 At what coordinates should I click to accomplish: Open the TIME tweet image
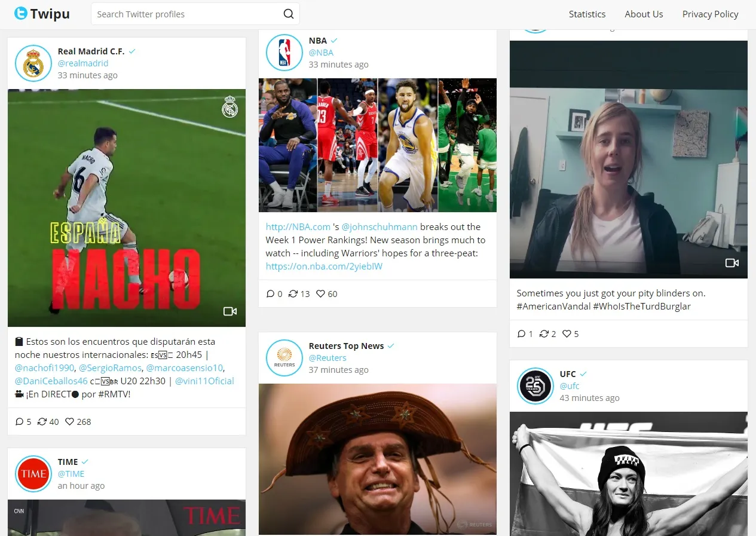(x=127, y=517)
